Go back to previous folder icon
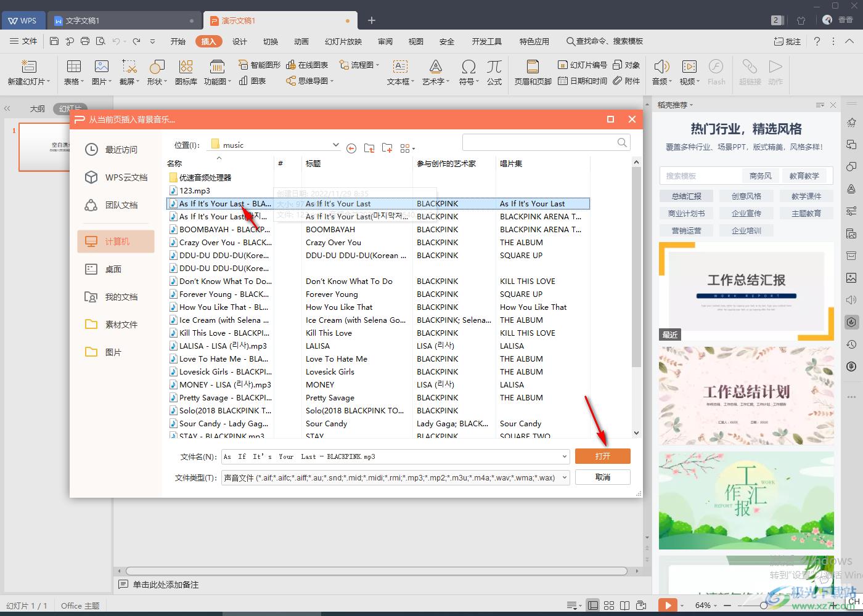 point(351,148)
